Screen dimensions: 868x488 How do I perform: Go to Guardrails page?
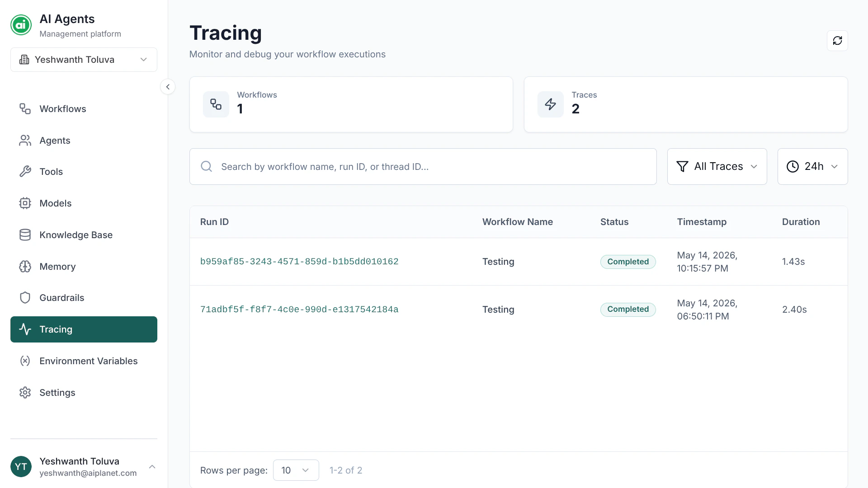click(x=84, y=298)
